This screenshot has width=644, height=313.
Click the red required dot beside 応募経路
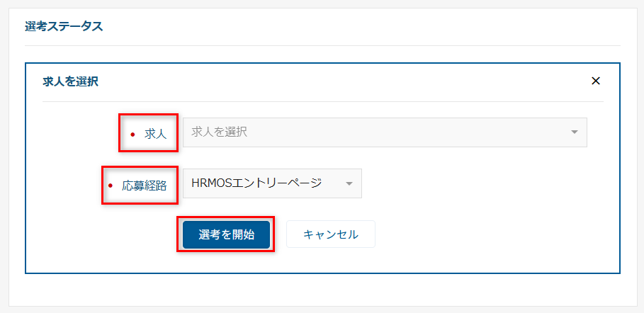pos(110,186)
